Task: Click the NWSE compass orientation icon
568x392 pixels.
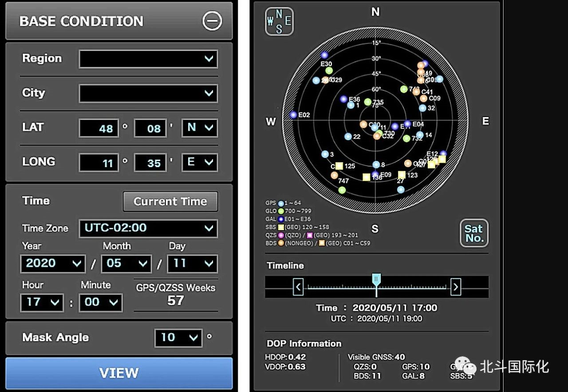Action: pyautogui.click(x=279, y=22)
